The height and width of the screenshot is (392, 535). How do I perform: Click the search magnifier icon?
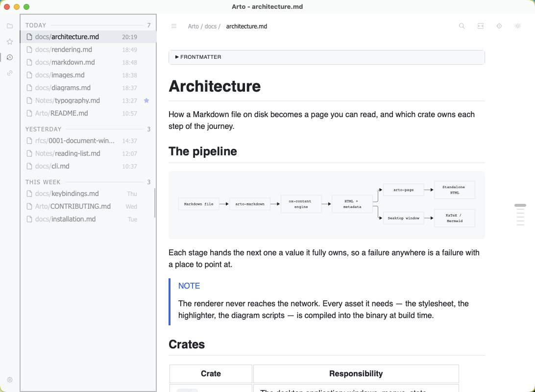(462, 26)
